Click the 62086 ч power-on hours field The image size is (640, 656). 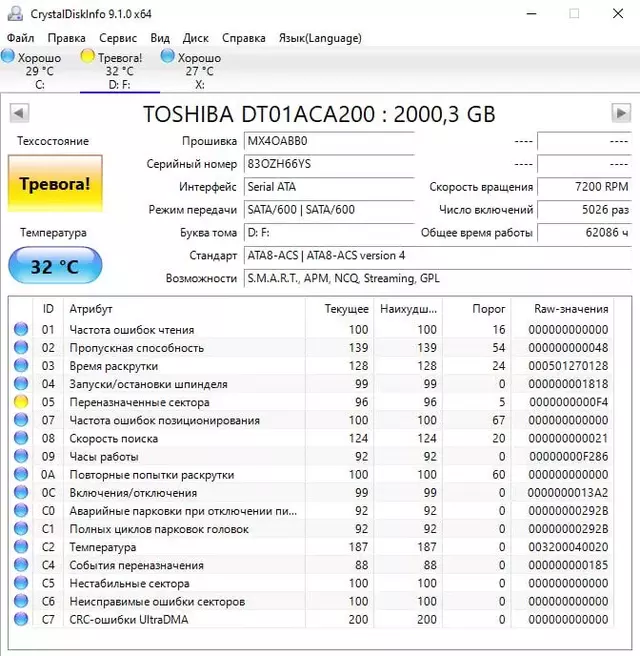pyautogui.click(x=584, y=233)
